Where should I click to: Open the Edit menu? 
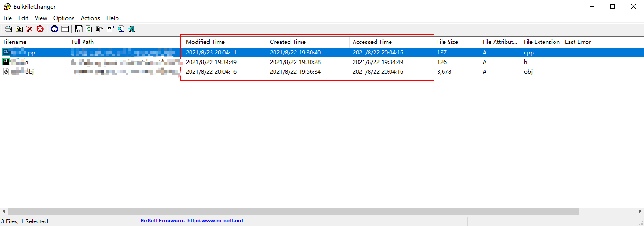tap(23, 18)
